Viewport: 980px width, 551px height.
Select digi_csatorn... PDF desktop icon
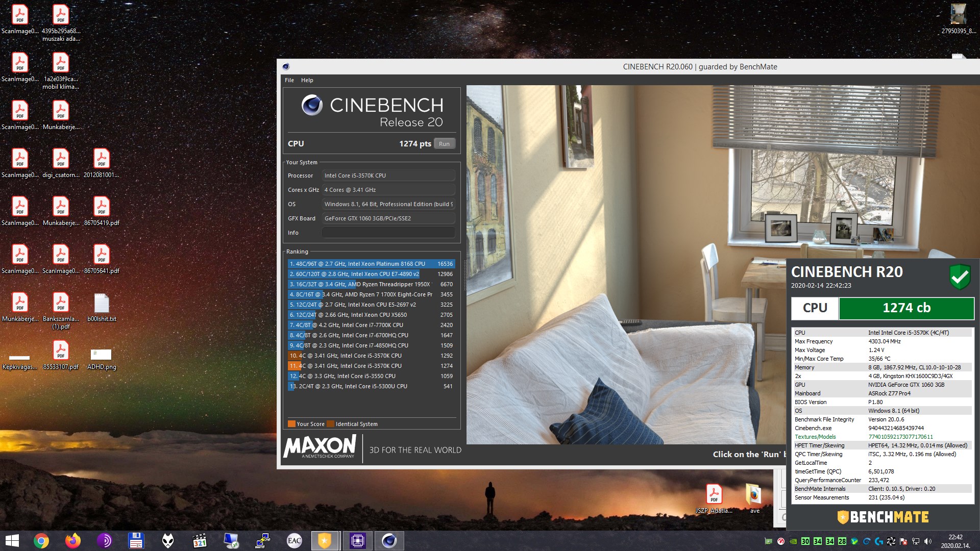[x=61, y=163]
